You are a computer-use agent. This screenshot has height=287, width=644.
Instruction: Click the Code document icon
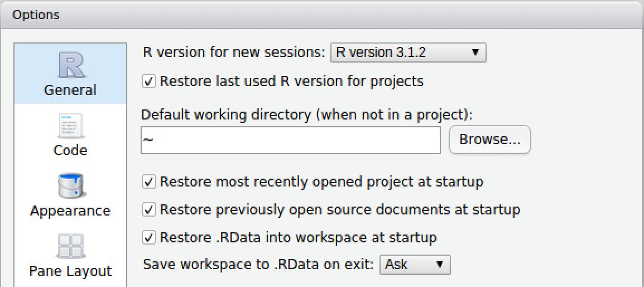pos(70,126)
